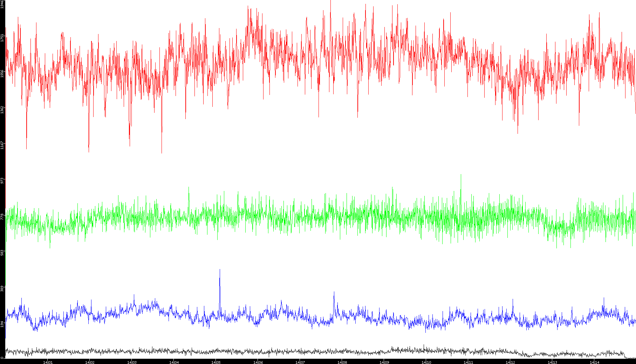The height and width of the screenshot is (364, 636).
Task: Click the 14:10 time axis label
Action: (426, 362)
